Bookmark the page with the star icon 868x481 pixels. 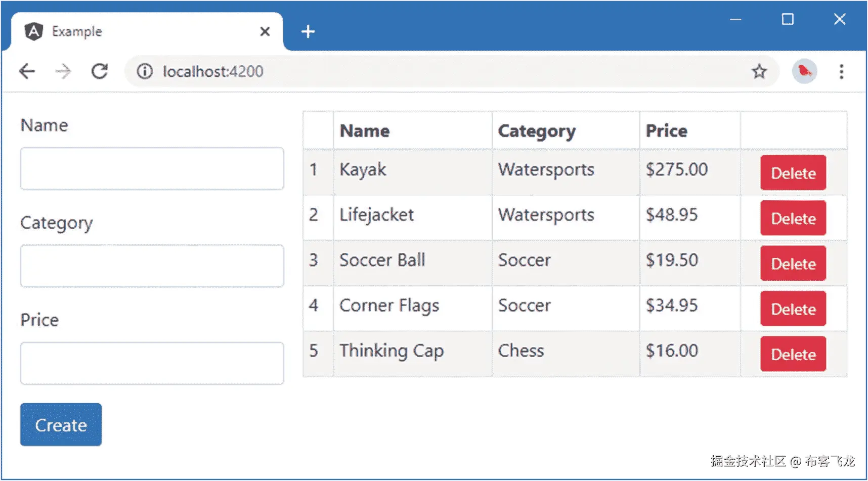point(759,71)
